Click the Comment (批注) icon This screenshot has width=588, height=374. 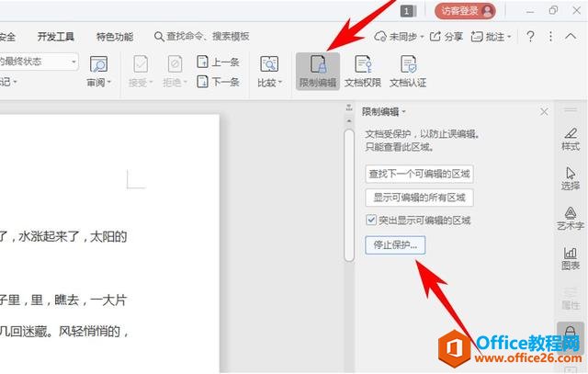pos(477,37)
